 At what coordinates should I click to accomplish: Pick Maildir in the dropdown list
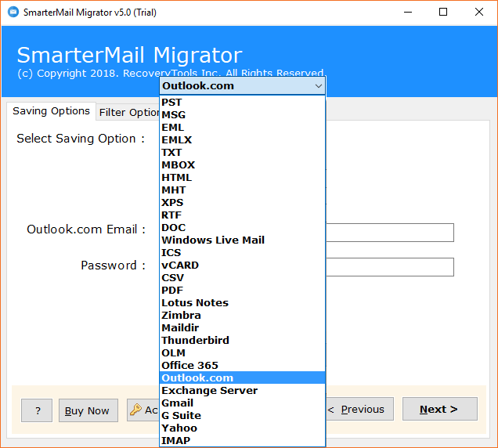pos(242,327)
